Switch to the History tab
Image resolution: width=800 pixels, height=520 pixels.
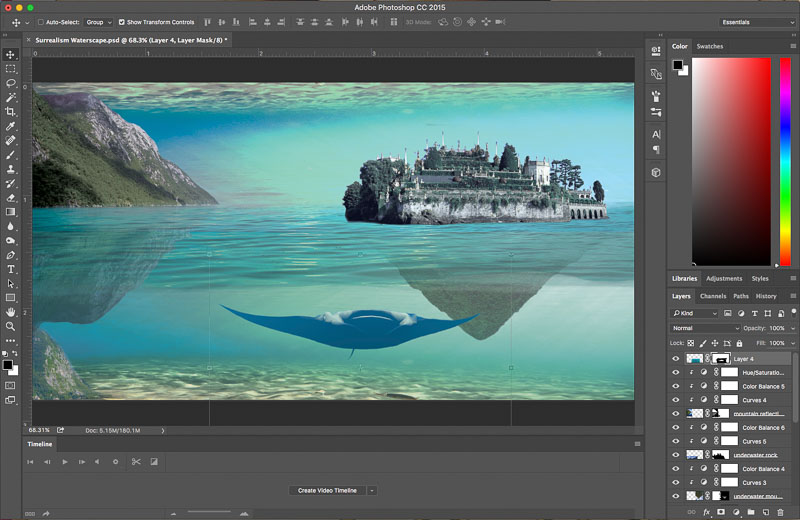(766, 296)
